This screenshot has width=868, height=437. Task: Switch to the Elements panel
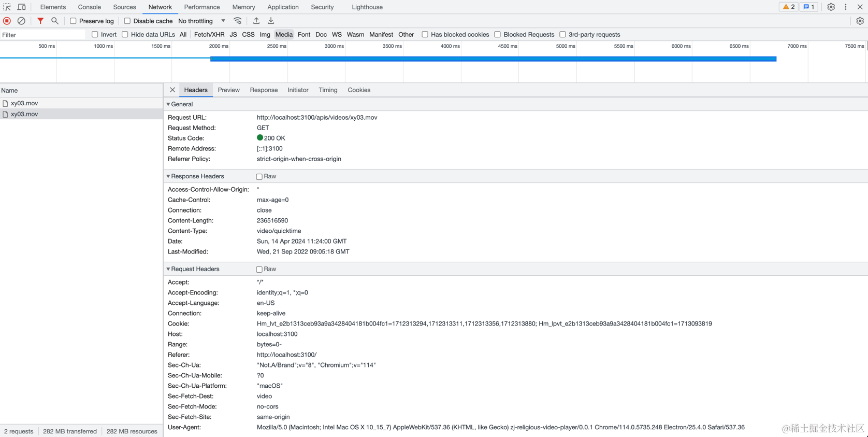click(53, 7)
